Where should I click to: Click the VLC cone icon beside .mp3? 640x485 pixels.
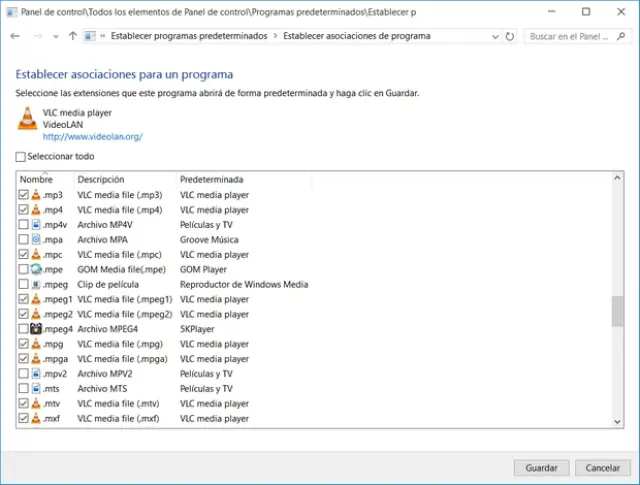[x=36, y=195]
